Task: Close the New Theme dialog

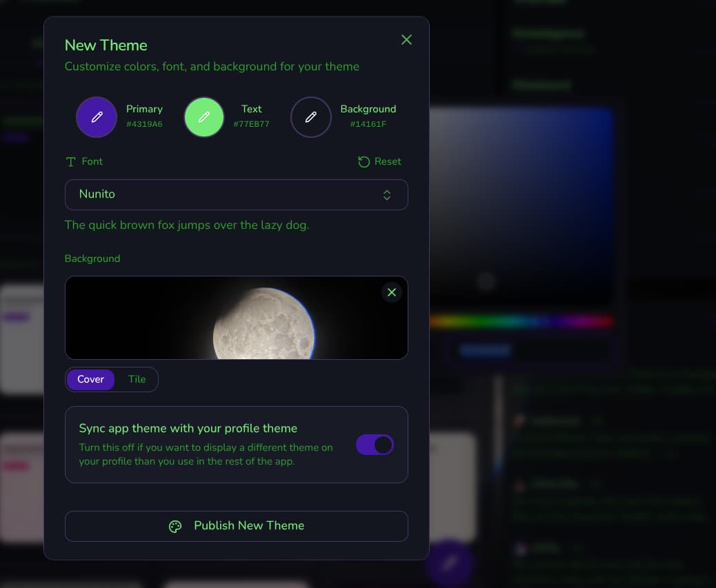Action: 406,40
